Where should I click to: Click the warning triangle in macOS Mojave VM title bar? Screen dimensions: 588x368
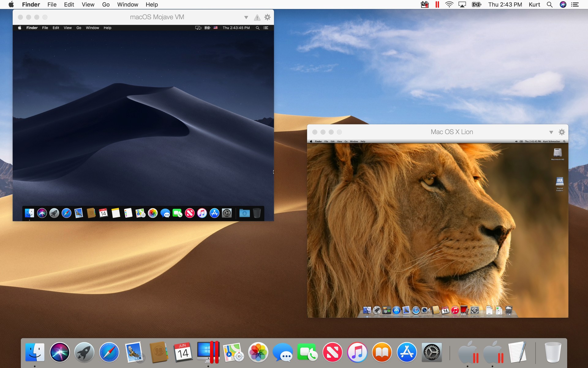pos(257,17)
